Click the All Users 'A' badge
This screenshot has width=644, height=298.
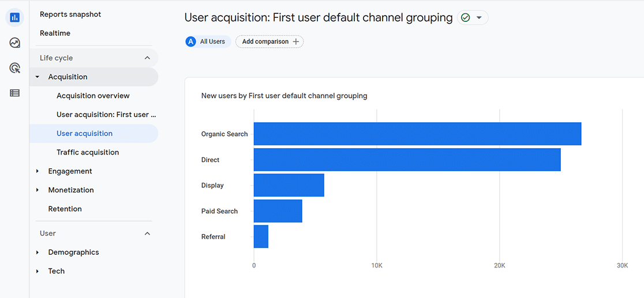pos(190,42)
